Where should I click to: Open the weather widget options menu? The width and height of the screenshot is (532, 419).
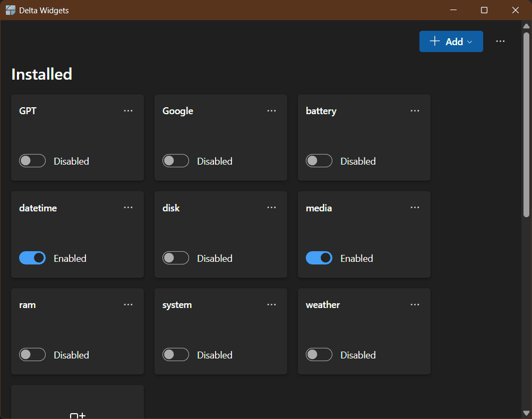(x=415, y=304)
